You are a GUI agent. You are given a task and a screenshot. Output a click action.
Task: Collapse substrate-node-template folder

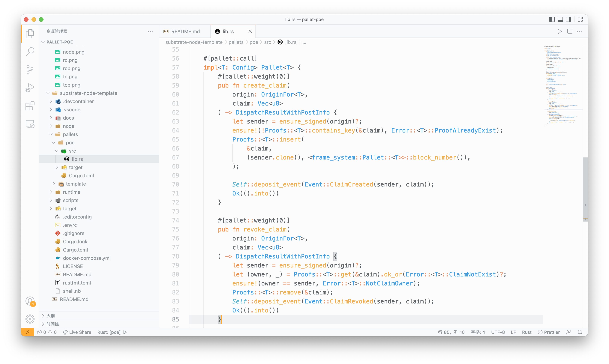(x=99, y=93)
